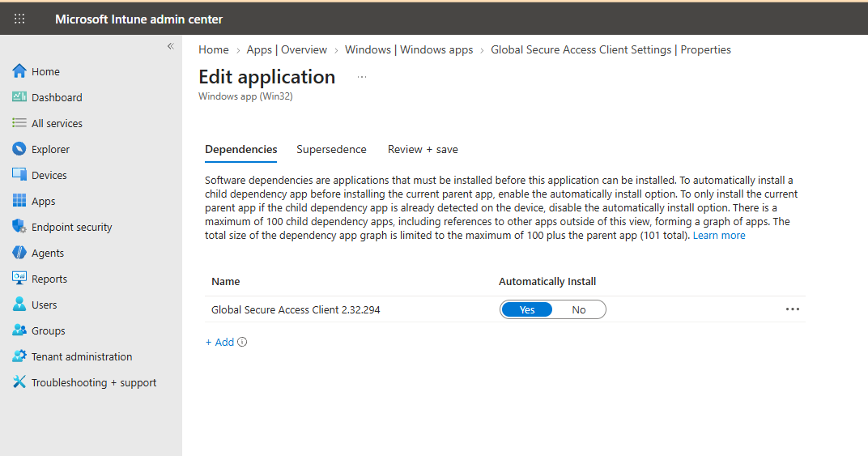Click the Apps grid icon

coord(19,201)
